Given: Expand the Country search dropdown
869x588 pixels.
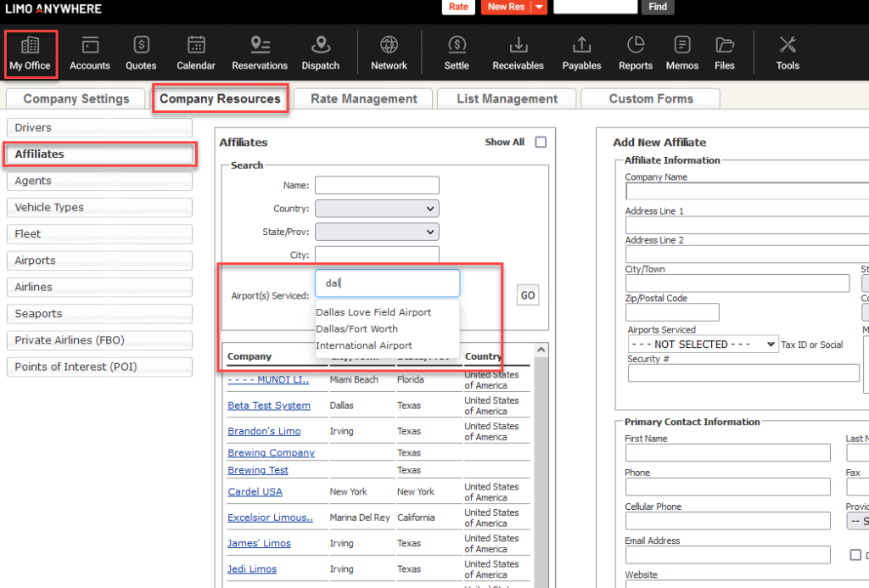Looking at the screenshot, I should tap(377, 209).
